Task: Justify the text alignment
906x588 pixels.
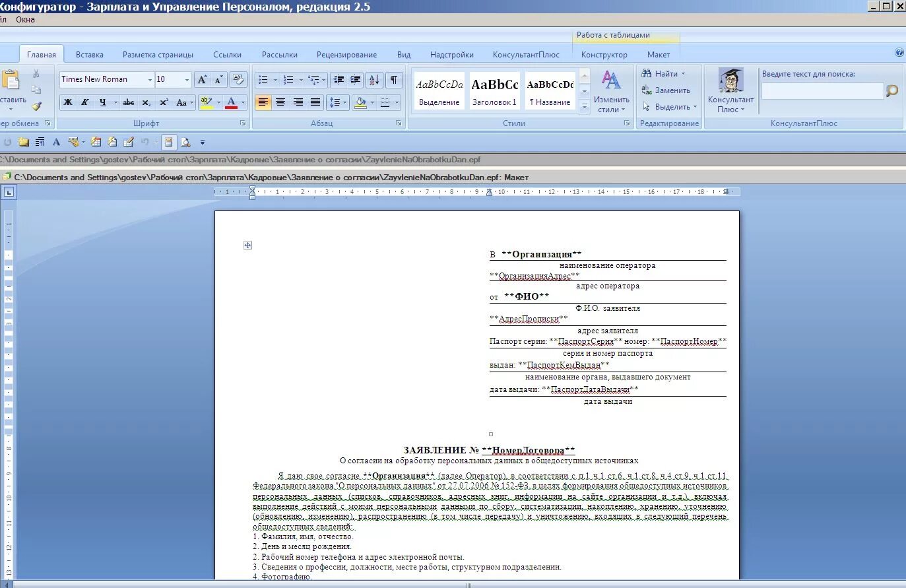Action: [x=315, y=102]
